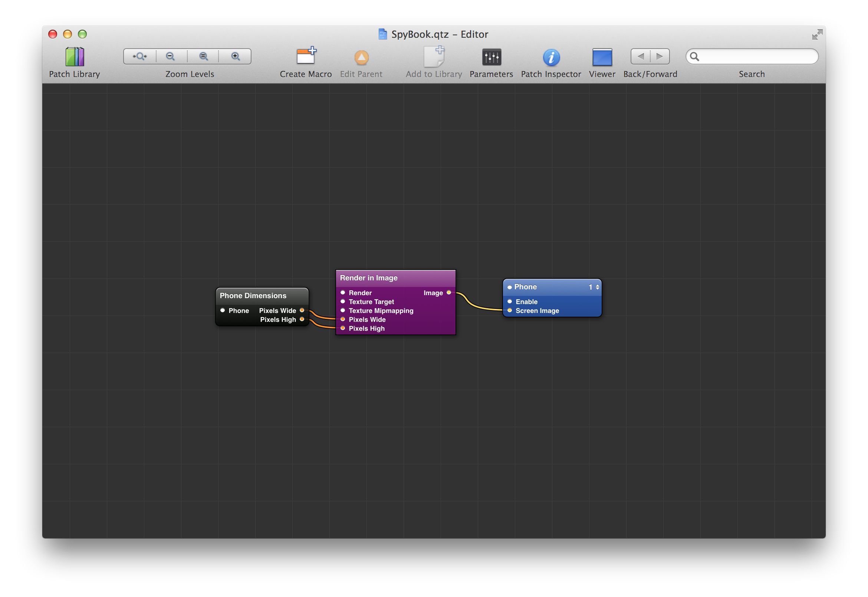Click the Phone input port on Phone Dimensions

[x=223, y=310]
